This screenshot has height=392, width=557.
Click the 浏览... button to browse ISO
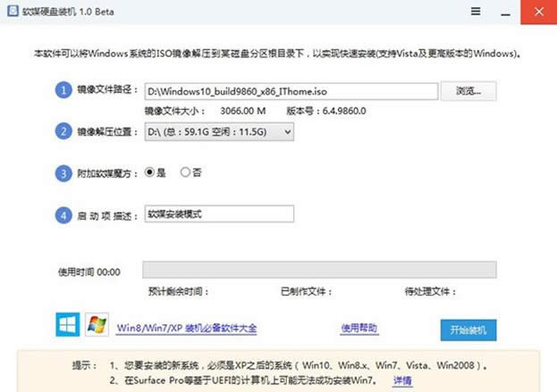point(468,90)
